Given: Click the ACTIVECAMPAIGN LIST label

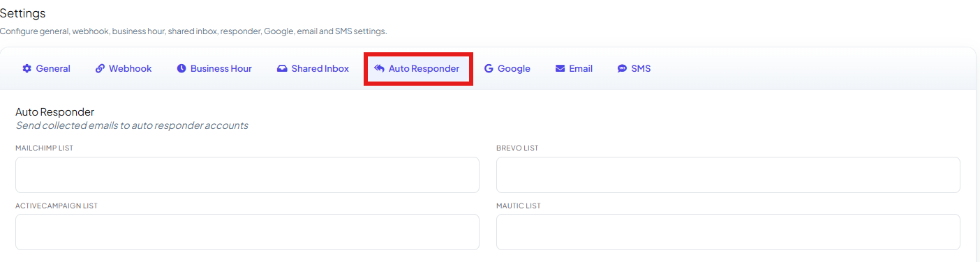Looking at the screenshot, I should pos(57,206).
